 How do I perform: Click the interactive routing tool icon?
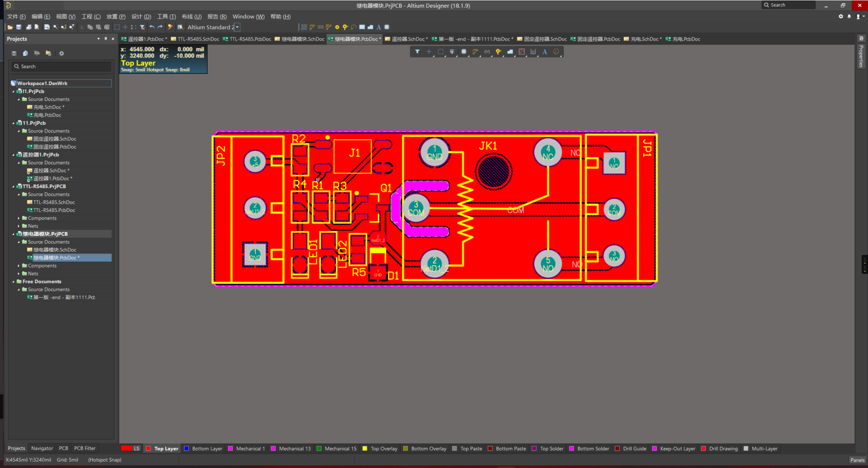click(475, 52)
